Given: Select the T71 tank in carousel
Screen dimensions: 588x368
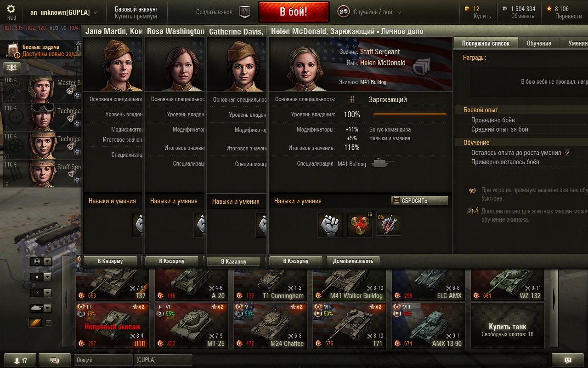Looking at the screenshot, I should (x=350, y=325).
